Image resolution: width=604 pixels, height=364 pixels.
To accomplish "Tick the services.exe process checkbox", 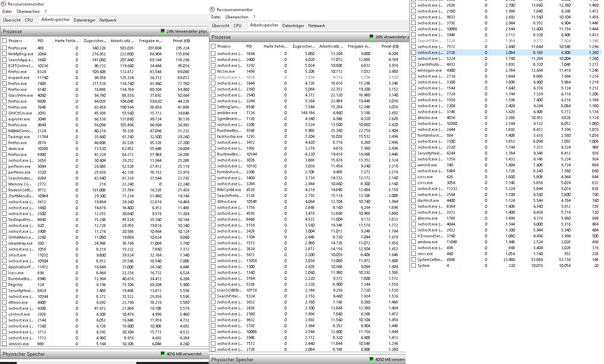I will point(5,344).
